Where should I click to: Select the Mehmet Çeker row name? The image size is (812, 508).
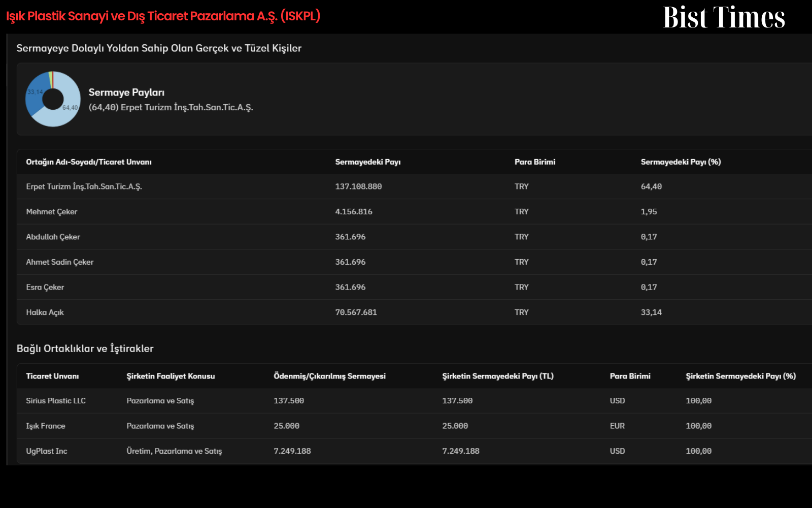52,212
